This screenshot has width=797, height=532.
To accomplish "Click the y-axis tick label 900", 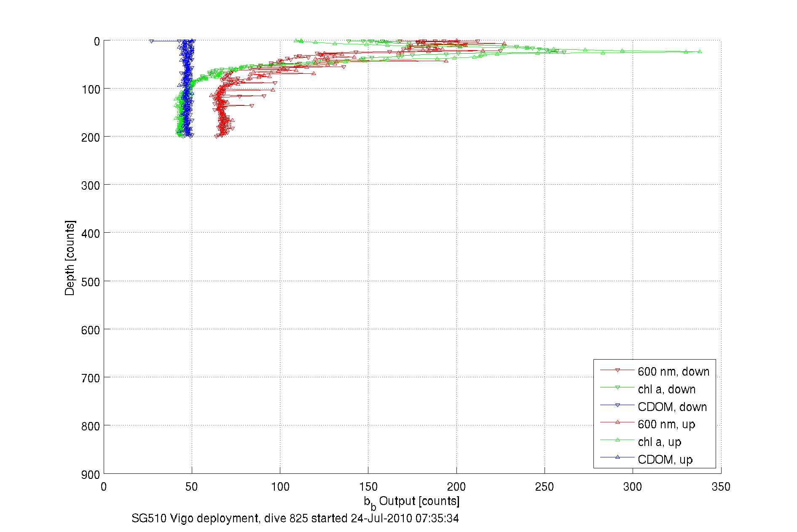I will 91,475.
